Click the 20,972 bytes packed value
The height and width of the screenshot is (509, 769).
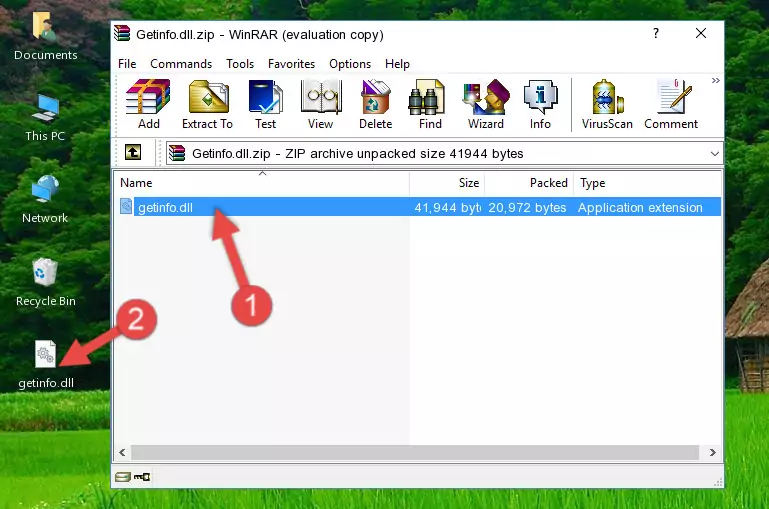coord(527,207)
